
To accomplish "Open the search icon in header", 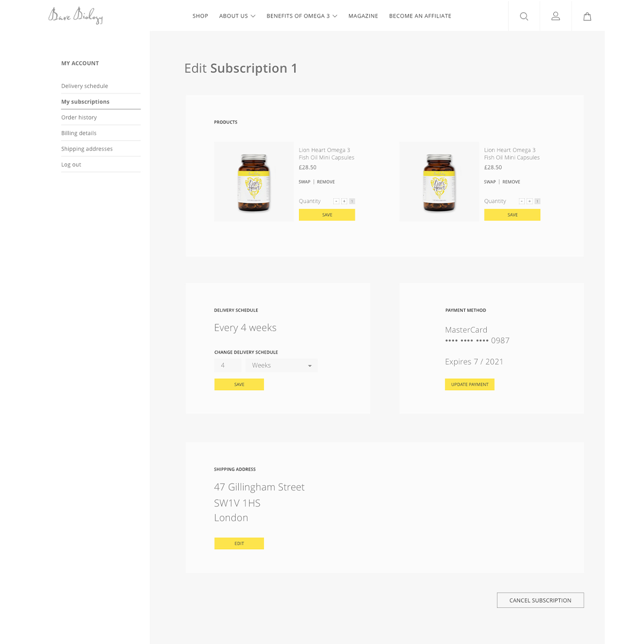I will tap(524, 16).
